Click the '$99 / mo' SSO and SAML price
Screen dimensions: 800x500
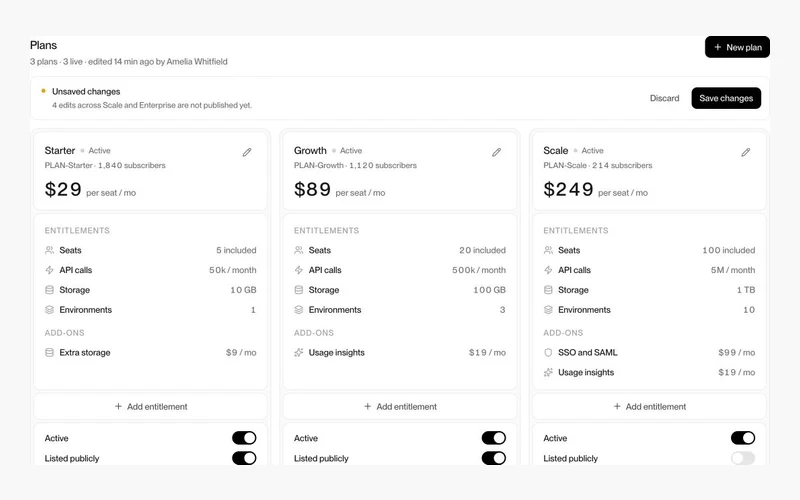(737, 353)
